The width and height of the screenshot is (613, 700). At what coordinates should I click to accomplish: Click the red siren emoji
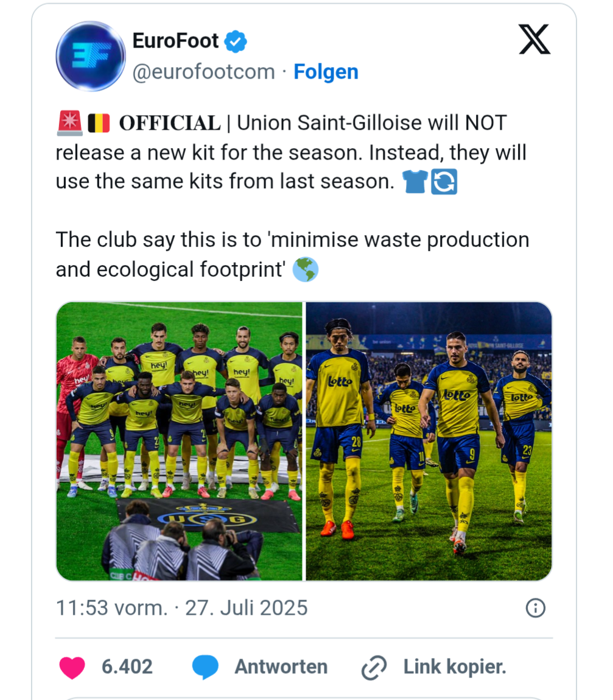pos(69,123)
